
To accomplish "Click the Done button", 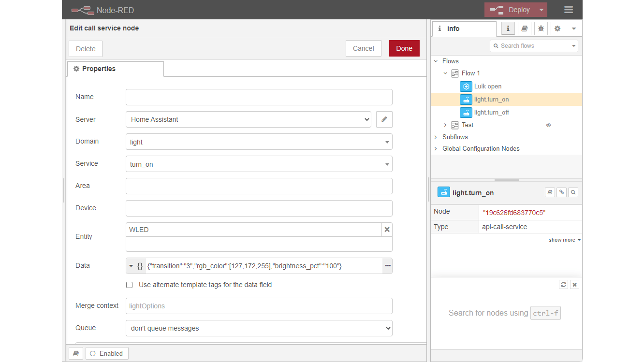I will [x=404, y=48].
